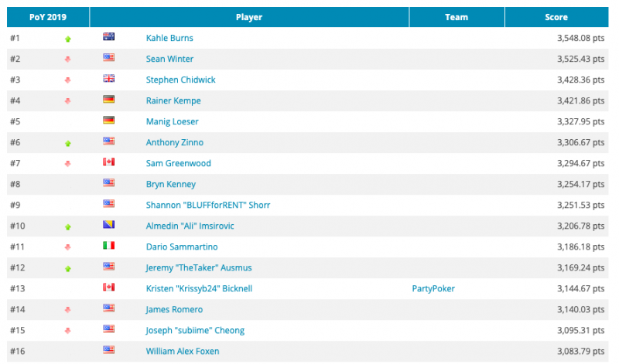Open Sean Winter's player profile
The height and width of the screenshot is (364, 619).
[x=169, y=59]
